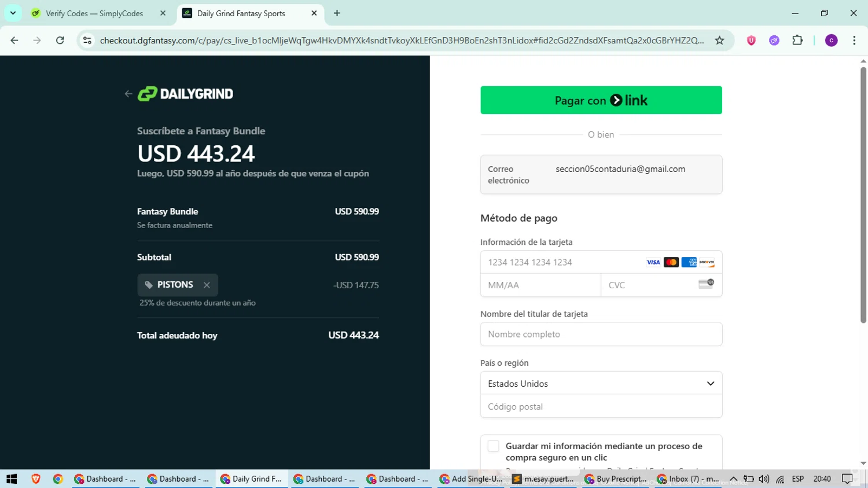The image size is (868, 488).
Task: Open the Inbox (7) taskbar window
Action: click(689, 479)
